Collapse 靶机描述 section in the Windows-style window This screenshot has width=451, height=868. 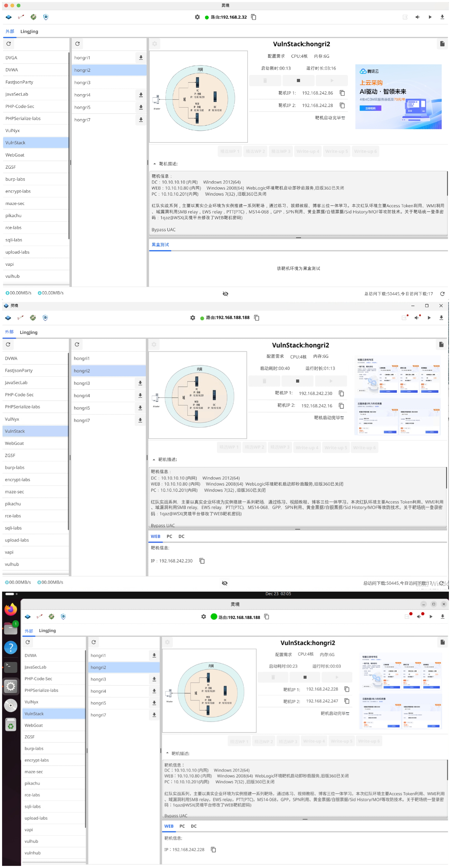(x=154, y=460)
